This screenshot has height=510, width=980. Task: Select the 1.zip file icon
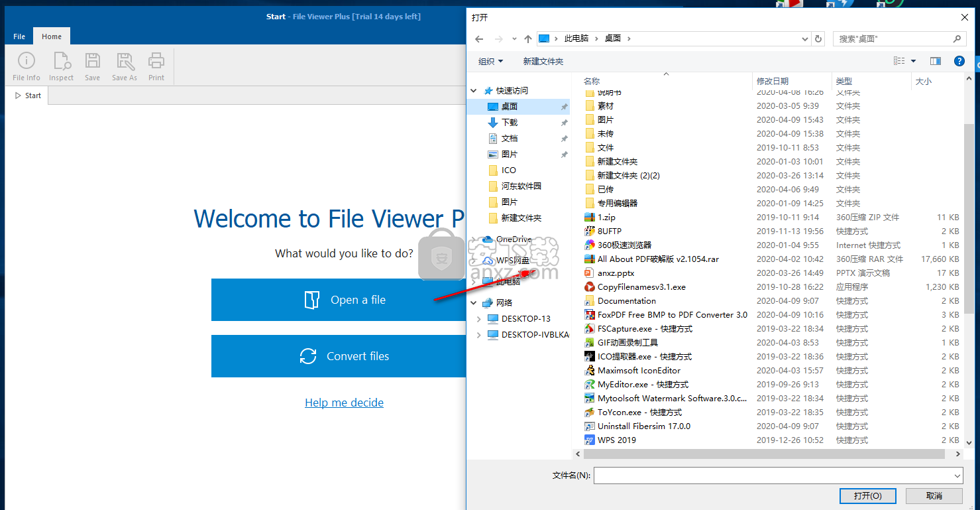[590, 218]
